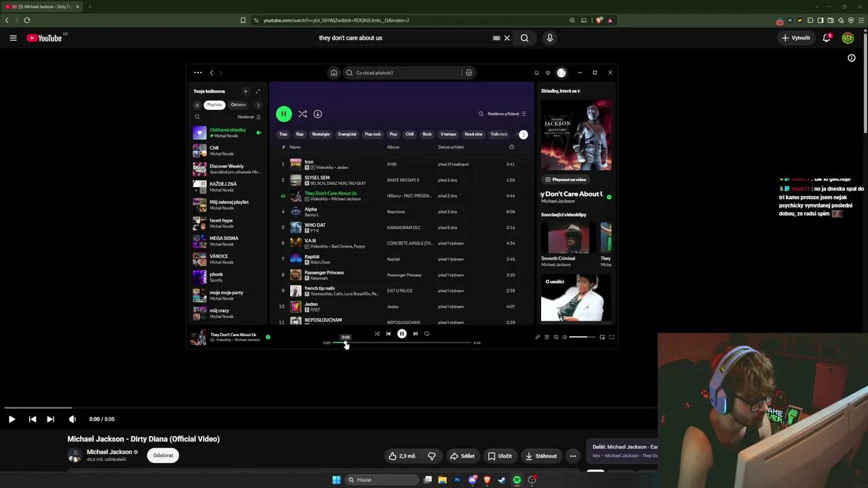Click the 'Přepnout na video' button
Image resolution: width=868 pixels, height=488 pixels.
(566, 180)
